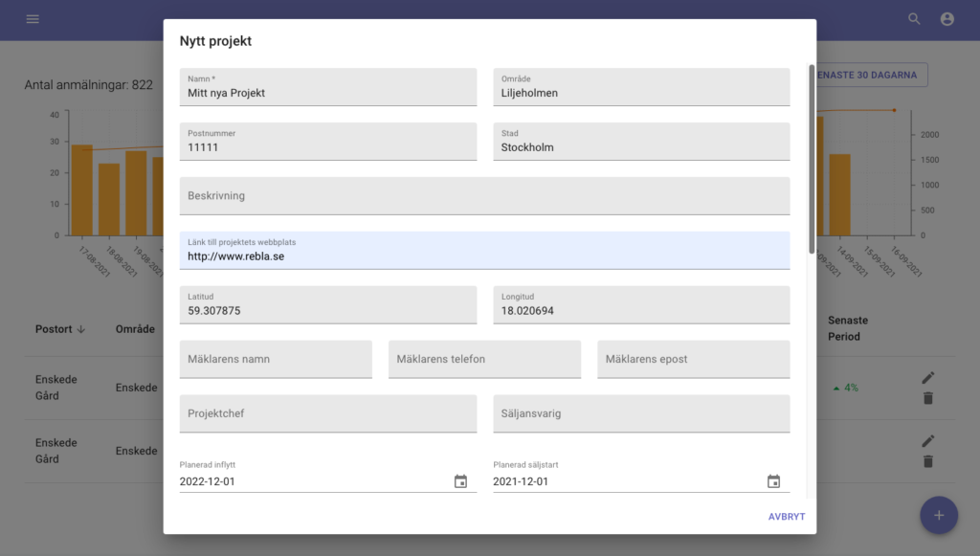Click the project website link field

tap(484, 251)
